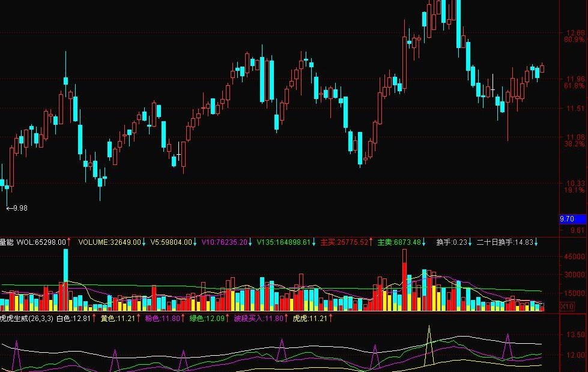Screen dimensions: 588x372
Task: Click the 粉色:11.80 line value
Action: coord(162,319)
